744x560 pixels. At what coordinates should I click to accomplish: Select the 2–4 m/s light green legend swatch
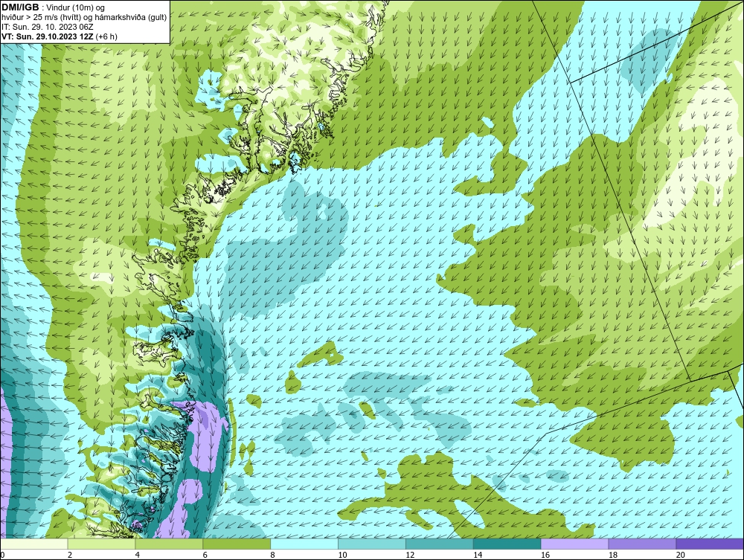click(101, 544)
